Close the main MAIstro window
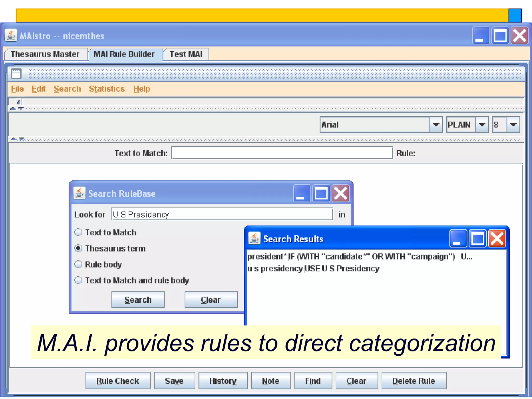The width and height of the screenshot is (532, 399). [520, 36]
